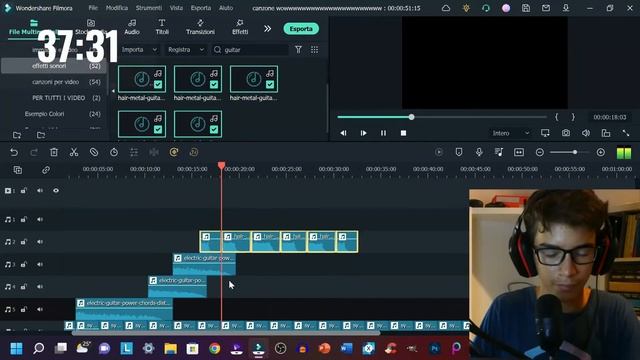
Task: Click the redo arrow in timeline toolbar
Action: pos(34,152)
